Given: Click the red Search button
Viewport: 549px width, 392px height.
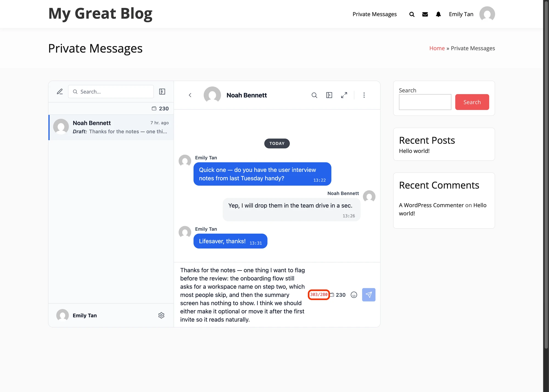Looking at the screenshot, I should [x=472, y=102].
